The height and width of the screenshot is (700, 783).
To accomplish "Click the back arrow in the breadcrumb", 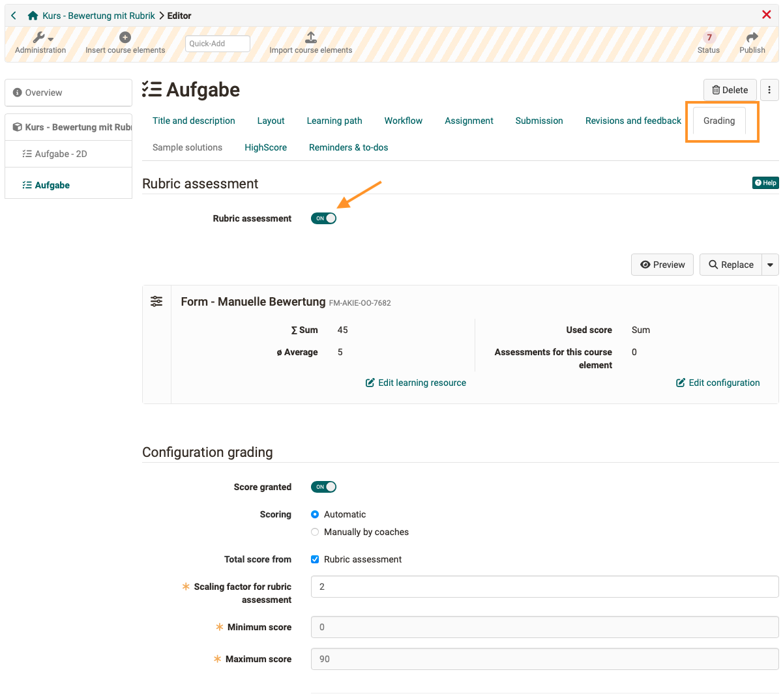I will [13, 15].
